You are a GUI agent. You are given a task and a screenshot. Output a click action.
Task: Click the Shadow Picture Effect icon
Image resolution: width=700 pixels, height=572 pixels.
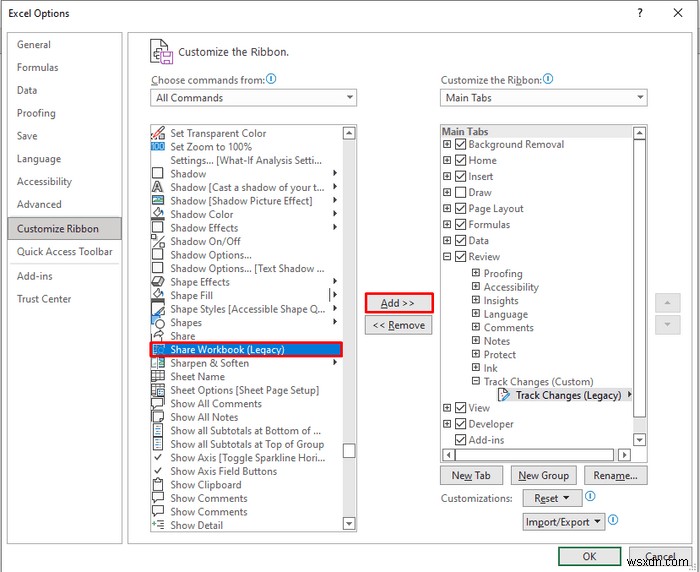[x=158, y=200]
